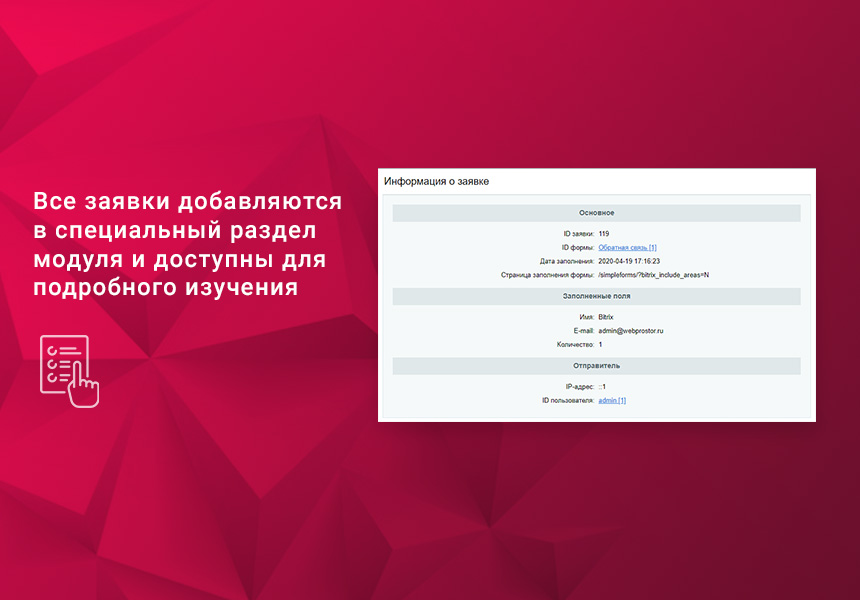Click the email "admin@webprostor.ru"
The image size is (860, 600).
point(631,331)
